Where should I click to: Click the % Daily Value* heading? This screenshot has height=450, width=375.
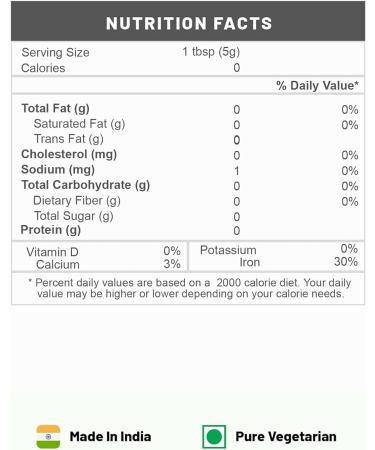point(317,86)
